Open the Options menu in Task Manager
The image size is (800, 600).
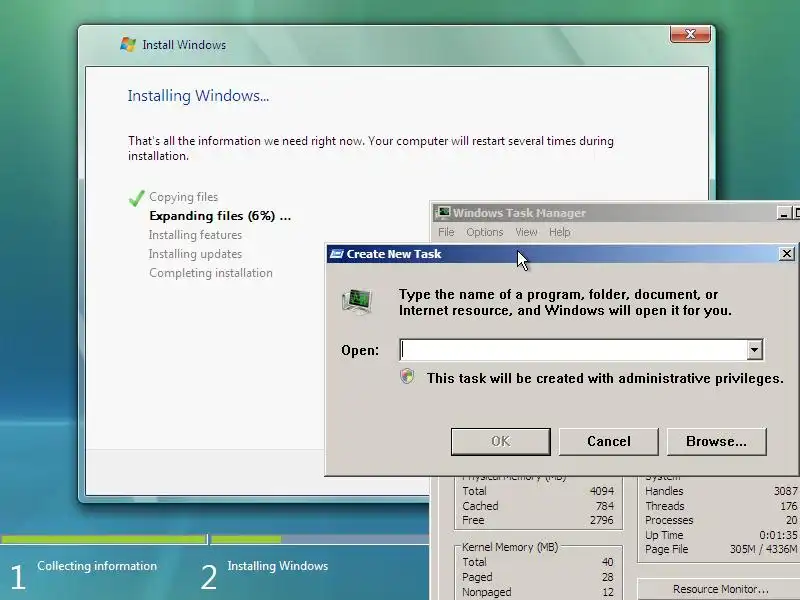(x=485, y=232)
